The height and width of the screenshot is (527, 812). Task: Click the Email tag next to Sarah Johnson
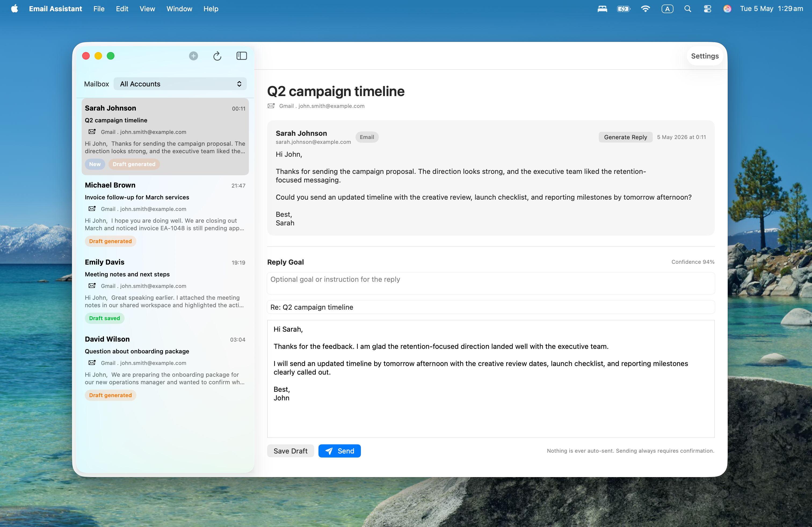tap(367, 137)
